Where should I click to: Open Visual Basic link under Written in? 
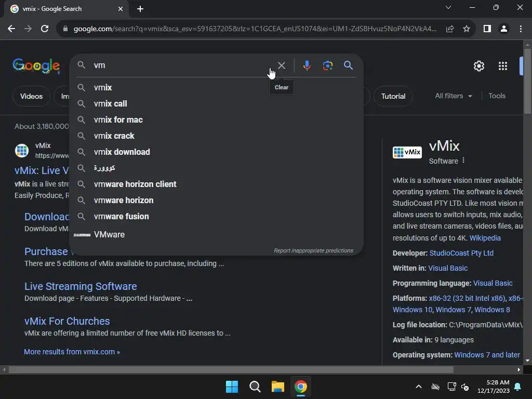pyautogui.click(x=448, y=268)
